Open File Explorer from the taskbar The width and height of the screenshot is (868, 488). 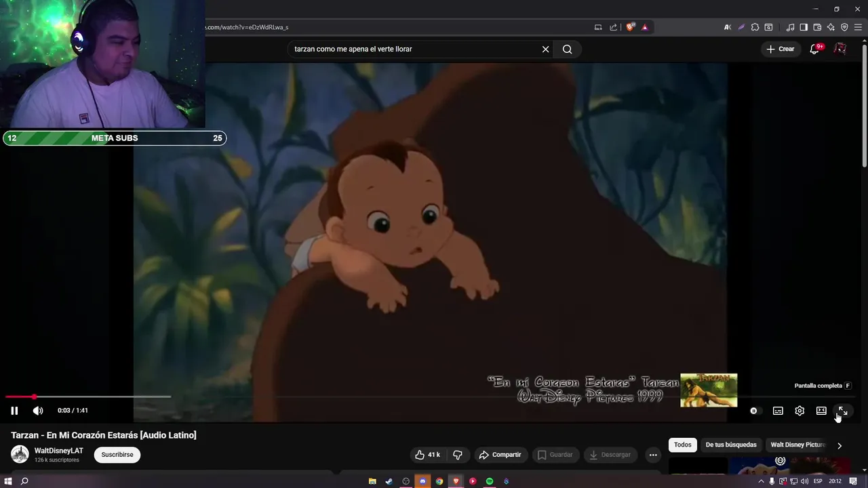point(372,481)
